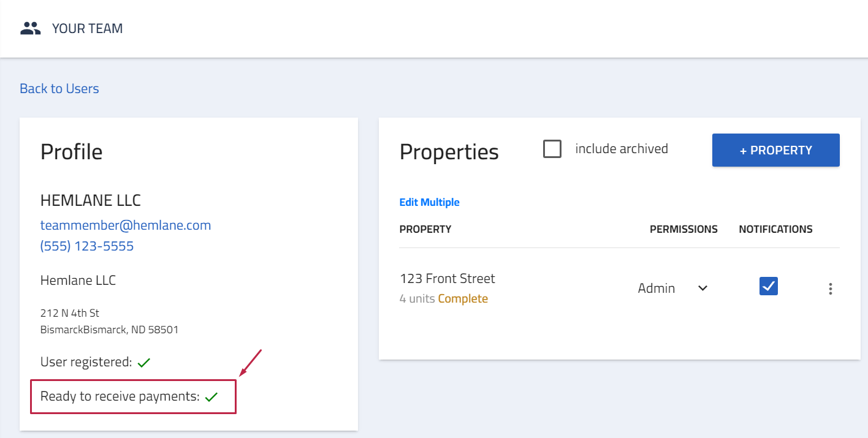Click the User registered label
Image resolution: width=868 pixels, height=438 pixels.
point(86,362)
